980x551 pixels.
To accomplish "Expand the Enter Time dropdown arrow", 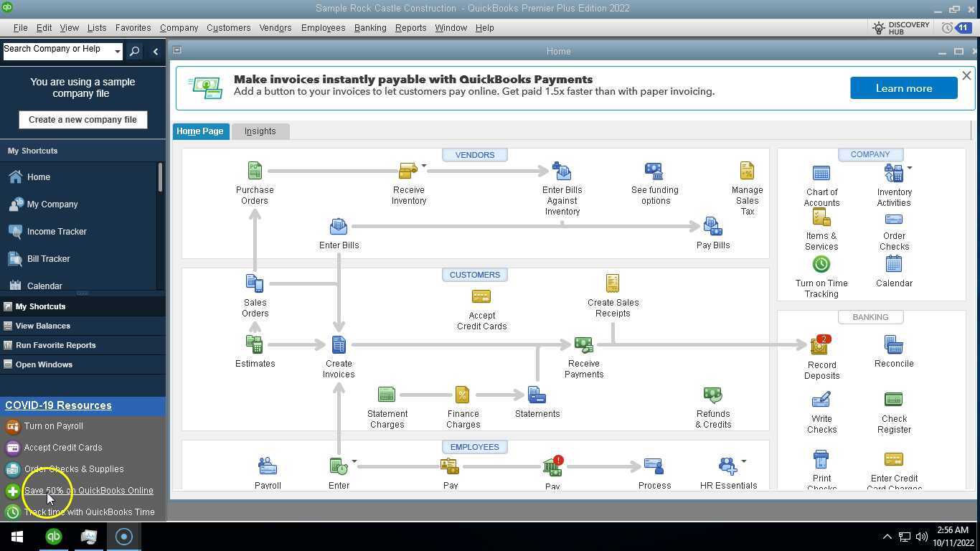I will pos(354,461).
